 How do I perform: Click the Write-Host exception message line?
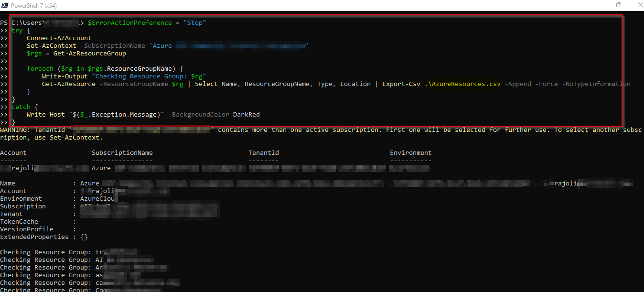[143, 115]
